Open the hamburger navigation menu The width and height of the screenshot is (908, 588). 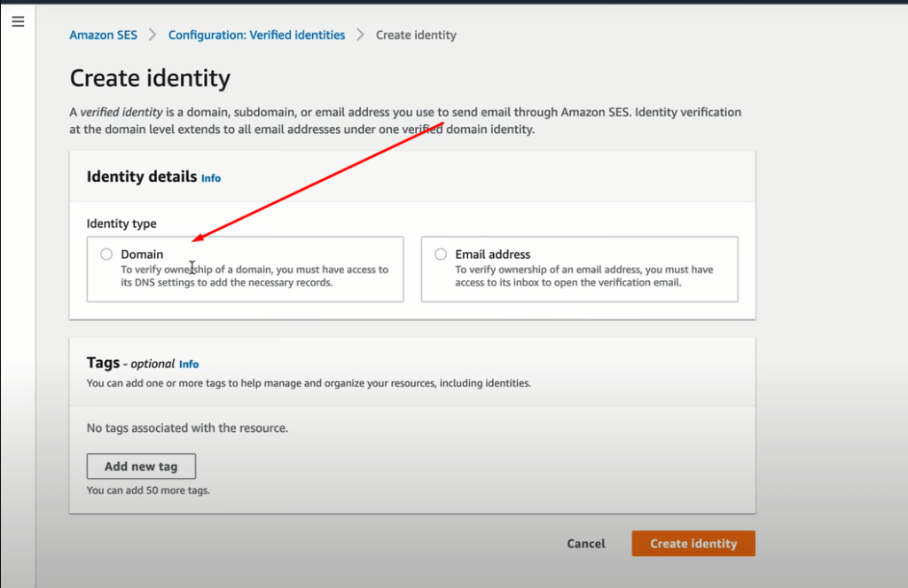[18, 22]
